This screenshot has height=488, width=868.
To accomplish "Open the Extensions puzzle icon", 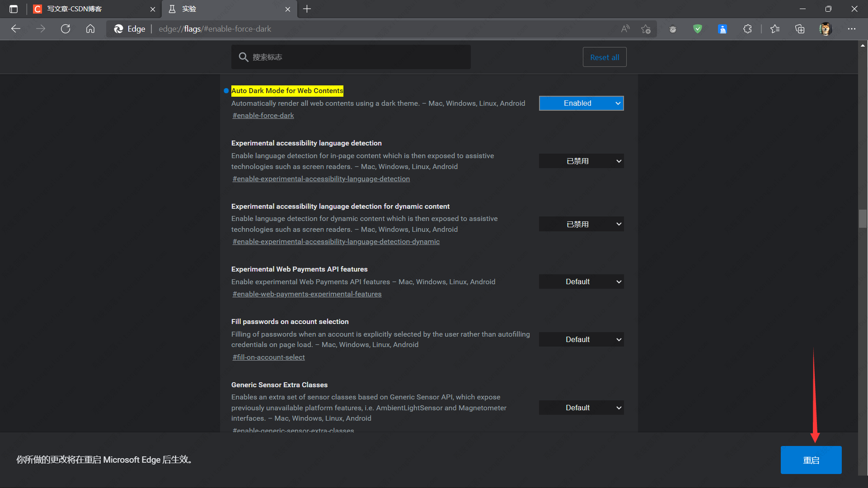I will [747, 29].
